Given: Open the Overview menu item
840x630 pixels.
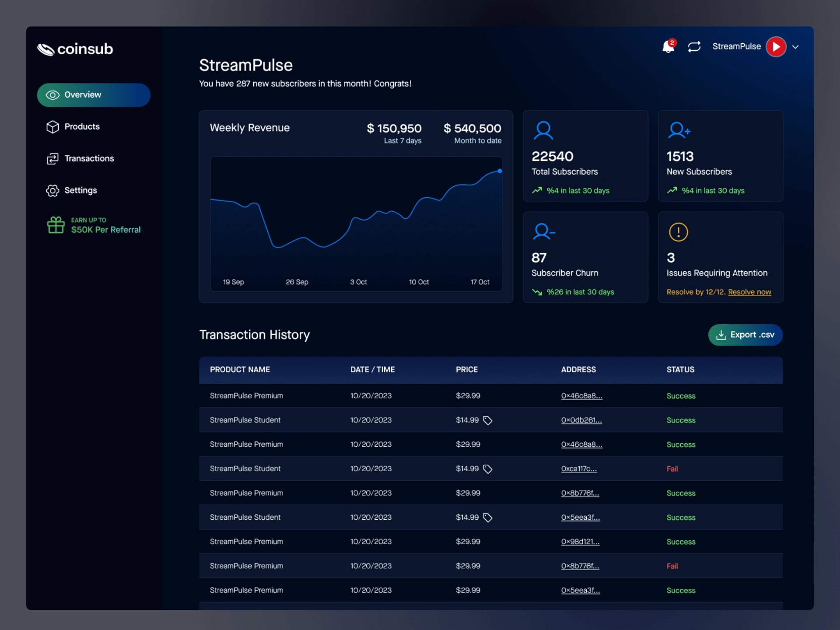Looking at the screenshot, I should pyautogui.click(x=94, y=95).
